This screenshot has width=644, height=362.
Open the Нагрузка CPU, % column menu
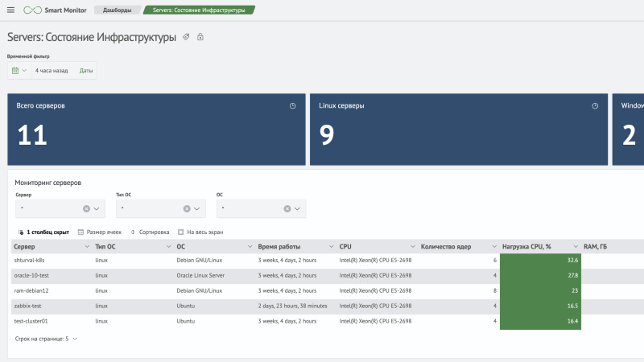(x=576, y=247)
